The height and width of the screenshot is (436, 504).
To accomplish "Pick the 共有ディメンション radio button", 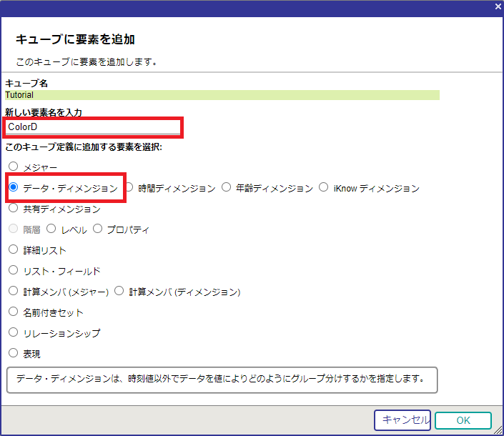I will point(14,209).
